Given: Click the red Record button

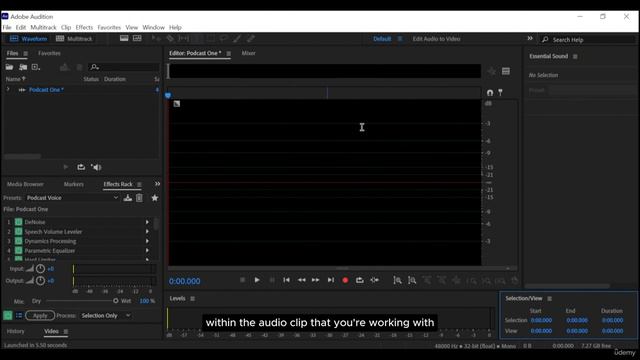Looking at the screenshot, I should coord(345,280).
